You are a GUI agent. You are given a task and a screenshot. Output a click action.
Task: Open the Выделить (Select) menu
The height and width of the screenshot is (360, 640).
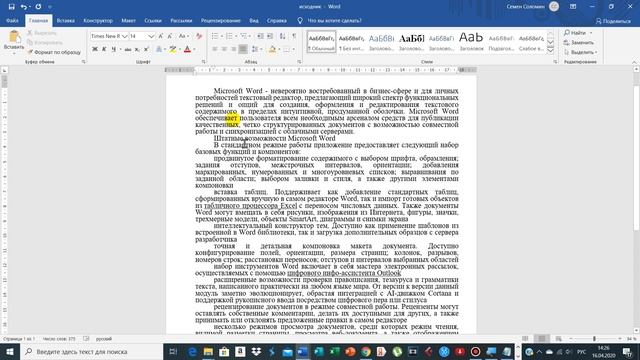(580, 52)
